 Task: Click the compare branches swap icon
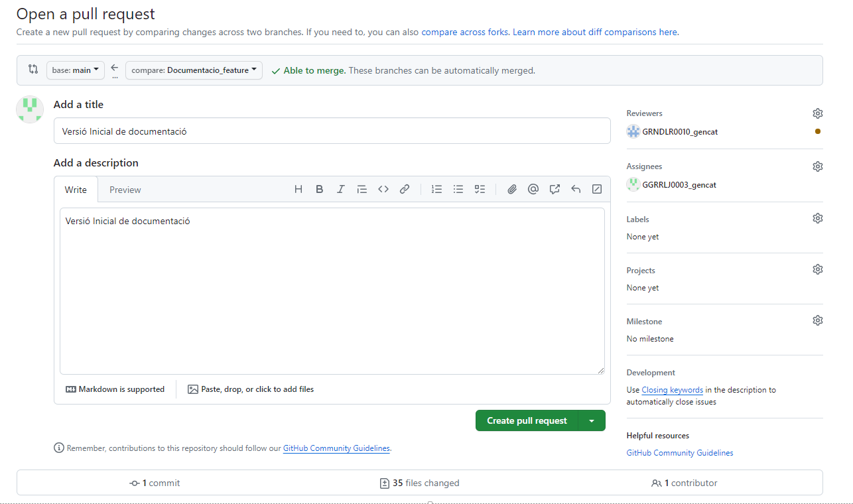click(x=33, y=69)
